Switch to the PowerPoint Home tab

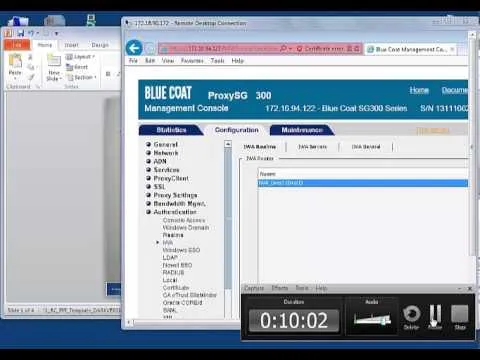(x=45, y=45)
